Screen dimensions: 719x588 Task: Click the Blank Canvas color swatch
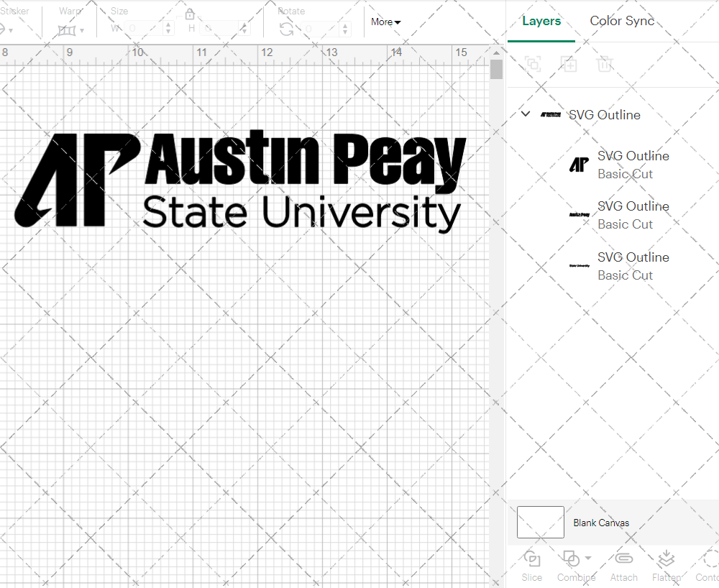tap(540, 523)
